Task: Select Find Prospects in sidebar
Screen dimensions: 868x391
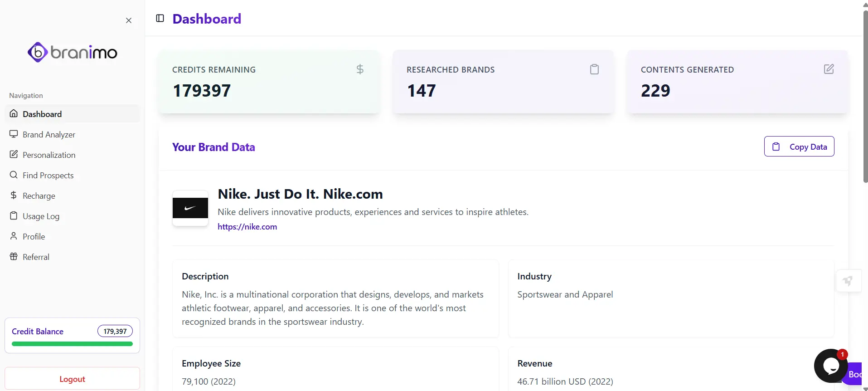Action: click(x=73, y=175)
